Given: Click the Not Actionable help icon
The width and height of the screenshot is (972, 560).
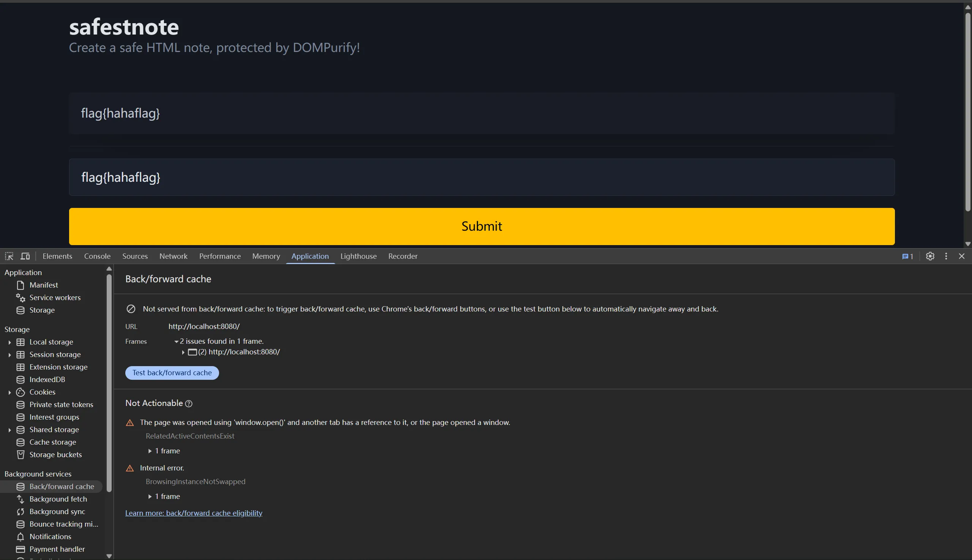Looking at the screenshot, I should pyautogui.click(x=189, y=403).
